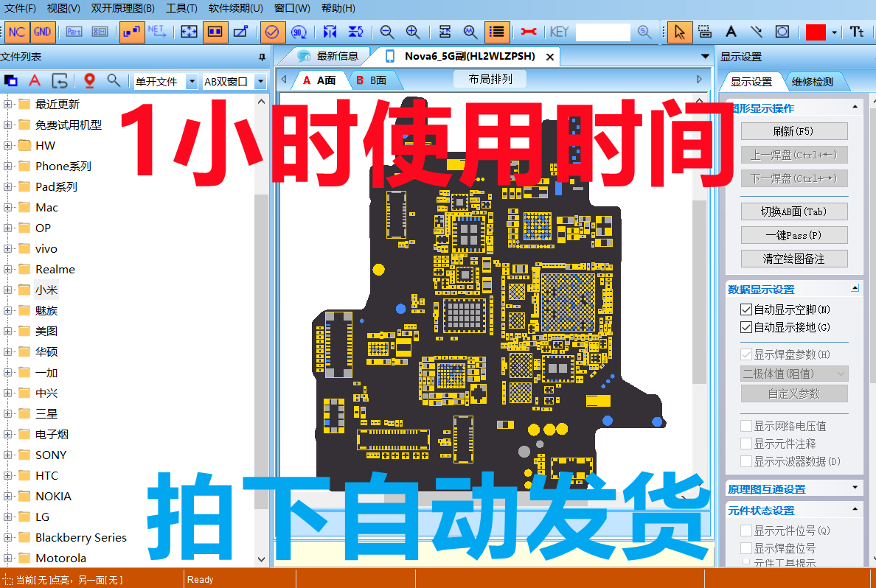This screenshot has height=588, width=876.
Task: Click the rotate 90 degrees icon
Action: click(x=299, y=32)
